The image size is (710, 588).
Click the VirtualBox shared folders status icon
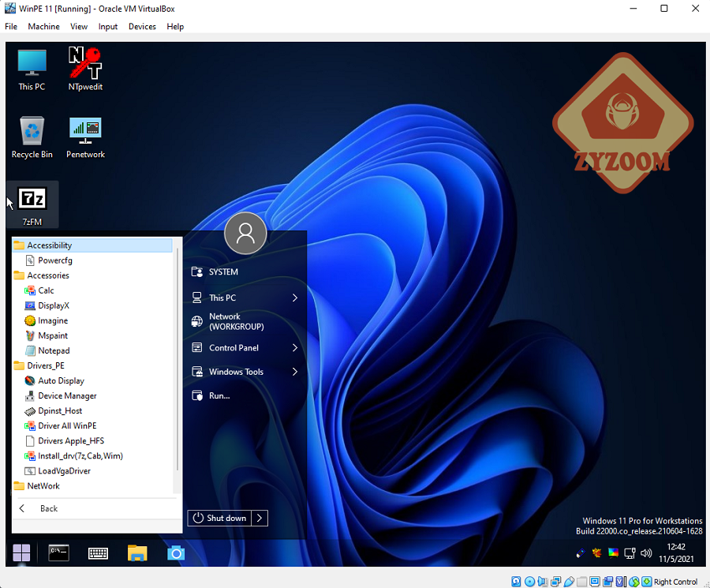pos(582,581)
